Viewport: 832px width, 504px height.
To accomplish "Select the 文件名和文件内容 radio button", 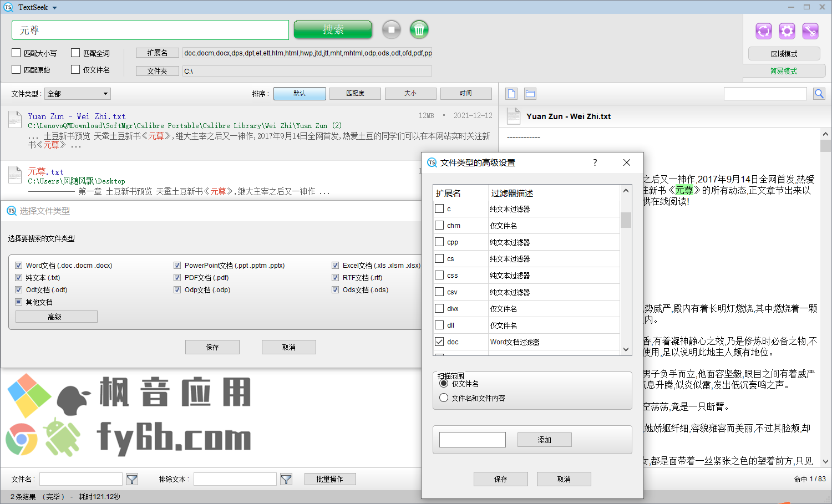I will click(444, 398).
